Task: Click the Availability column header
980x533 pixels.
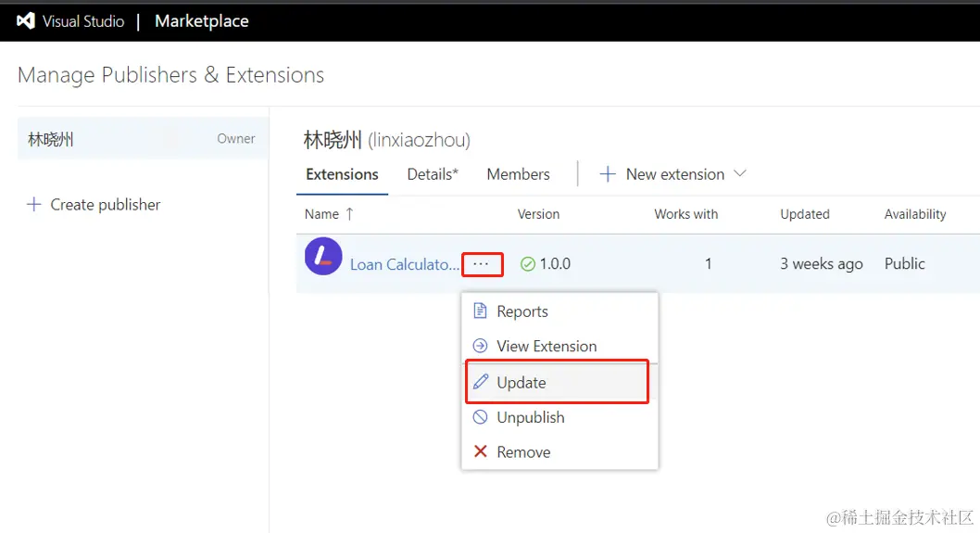Action: pos(915,214)
